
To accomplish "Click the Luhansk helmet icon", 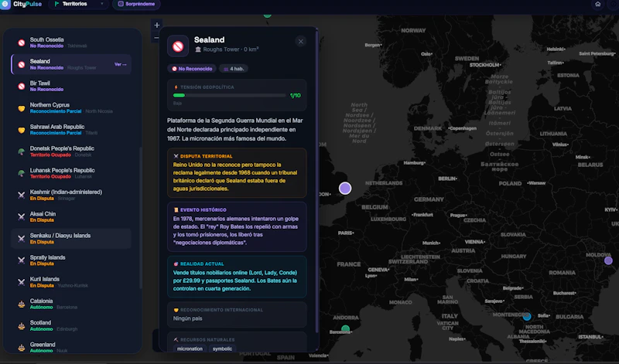I will (x=22, y=173).
